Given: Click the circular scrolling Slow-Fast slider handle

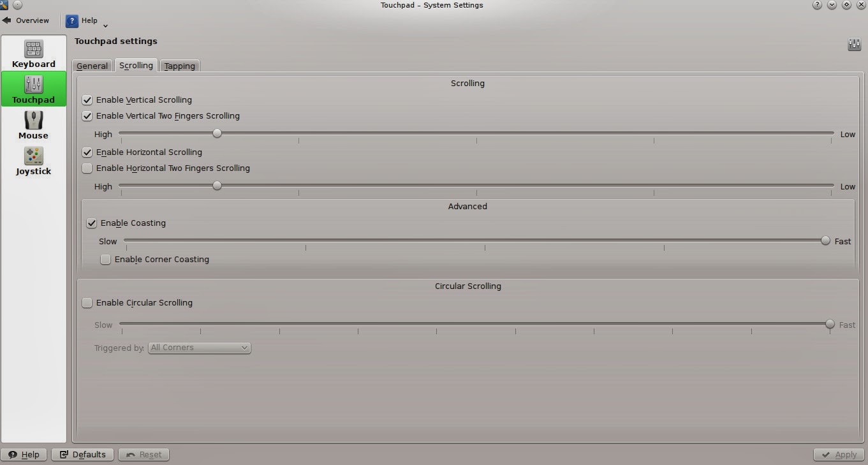Looking at the screenshot, I should tap(830, 324).
